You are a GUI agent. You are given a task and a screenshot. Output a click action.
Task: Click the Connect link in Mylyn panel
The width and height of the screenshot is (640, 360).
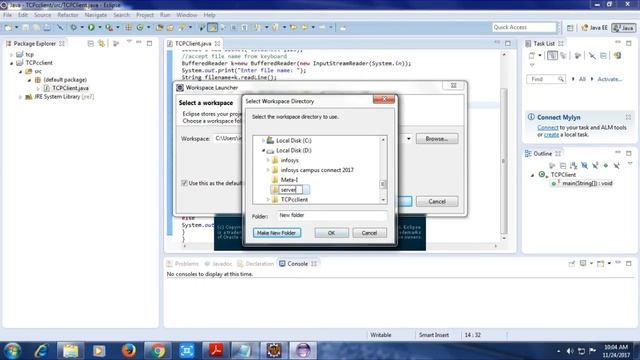click(548, 127)
